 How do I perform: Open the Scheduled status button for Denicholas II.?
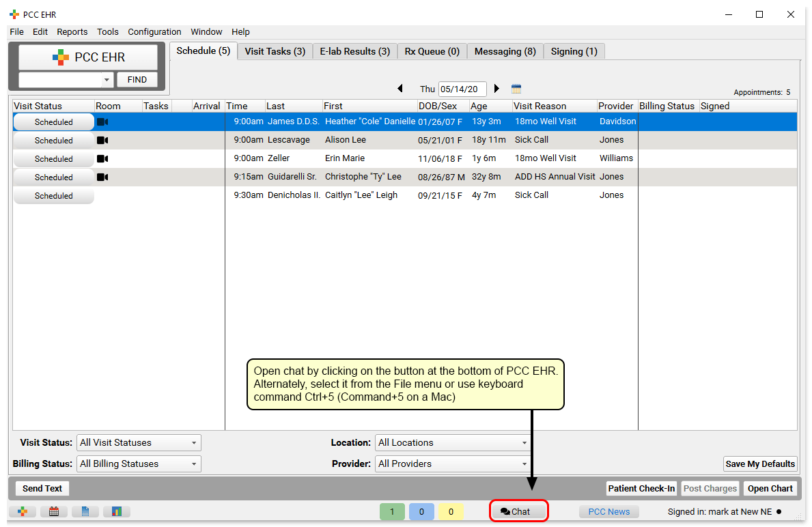[54, 196]
